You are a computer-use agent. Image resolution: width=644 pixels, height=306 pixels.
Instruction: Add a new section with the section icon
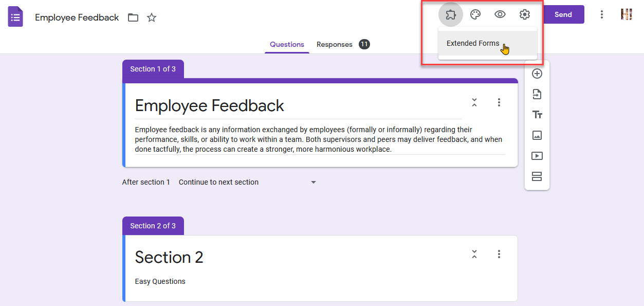pos(537,176)
